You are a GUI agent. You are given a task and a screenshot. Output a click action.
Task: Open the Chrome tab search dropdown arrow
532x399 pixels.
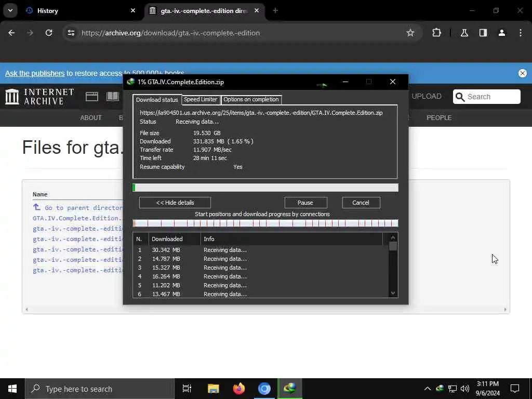[10, 10]
